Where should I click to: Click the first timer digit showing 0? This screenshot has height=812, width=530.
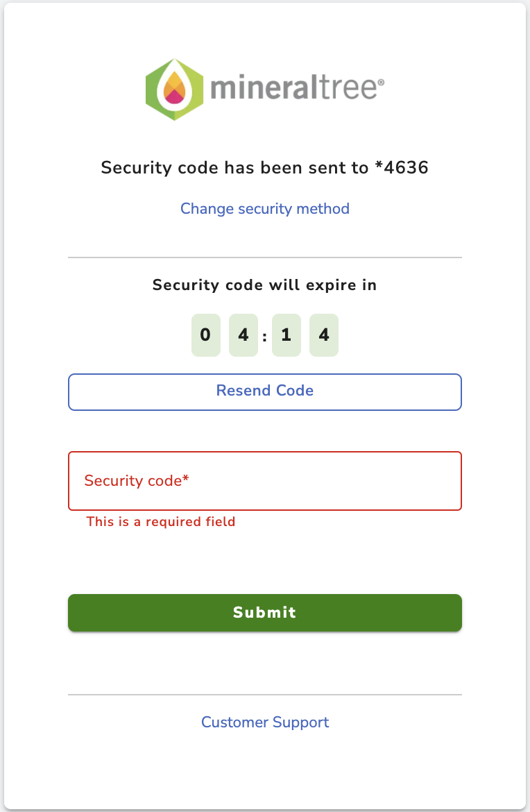206,335
